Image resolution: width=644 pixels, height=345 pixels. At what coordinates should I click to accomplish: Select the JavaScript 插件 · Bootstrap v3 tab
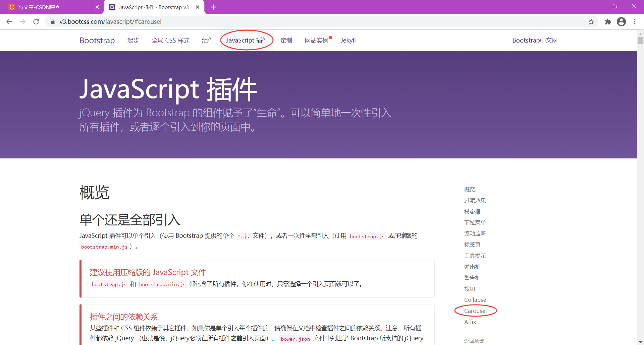(154, 7)
